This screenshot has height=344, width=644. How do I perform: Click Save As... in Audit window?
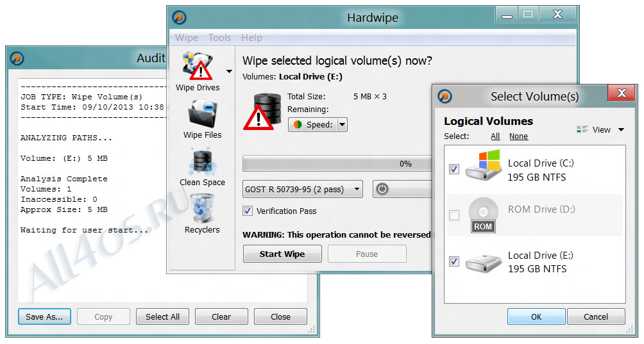coord(44,316)
